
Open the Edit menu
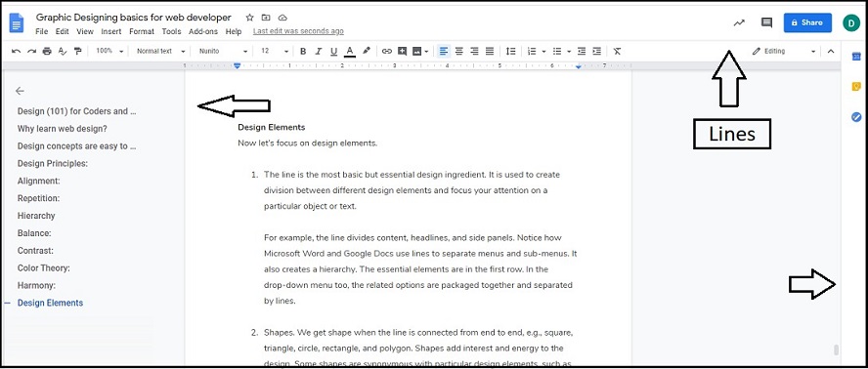tap(62, 31)
